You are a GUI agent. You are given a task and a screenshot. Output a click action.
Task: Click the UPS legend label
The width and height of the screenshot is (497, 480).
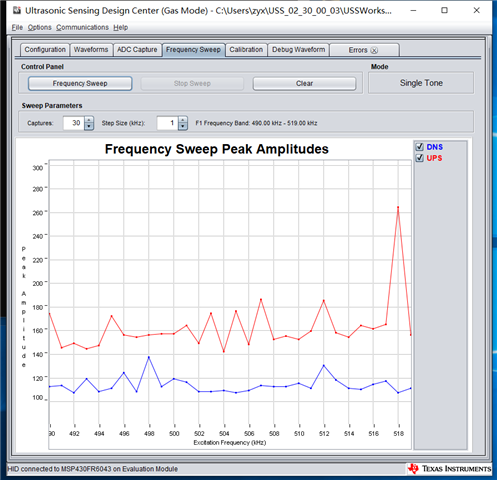434,158
